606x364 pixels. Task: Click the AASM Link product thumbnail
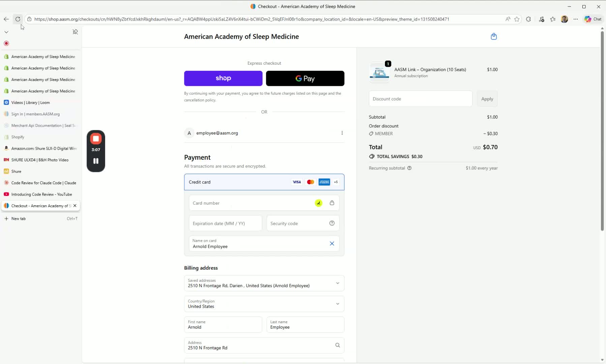[380, 72]
